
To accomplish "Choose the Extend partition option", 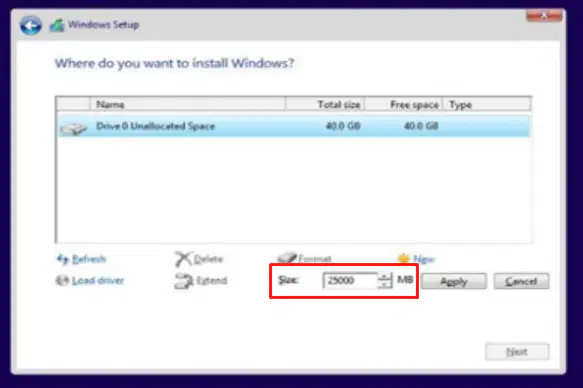I will tap(212, 281).
